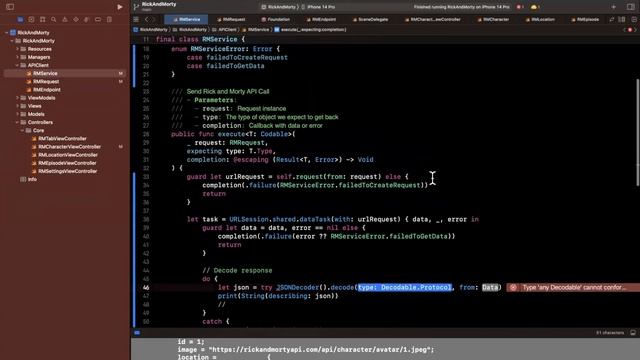
Task: Open the Symbol navigator icon
Action: coord(42,20)
